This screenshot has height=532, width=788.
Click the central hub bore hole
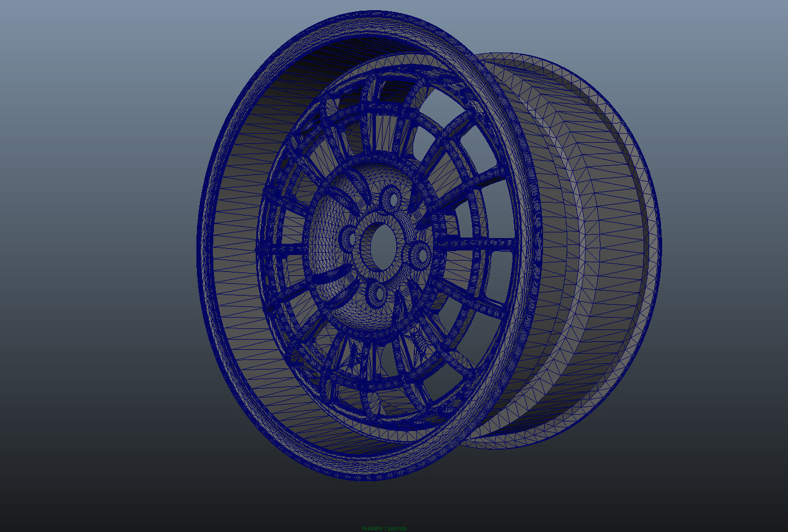pos(382,245)
